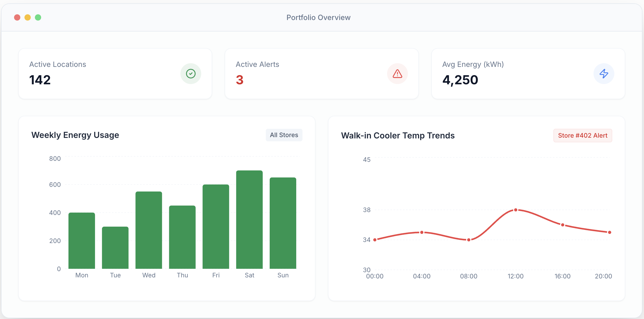
Task: Select the Saturday energy usage bar
Action: tap(249, 220)
